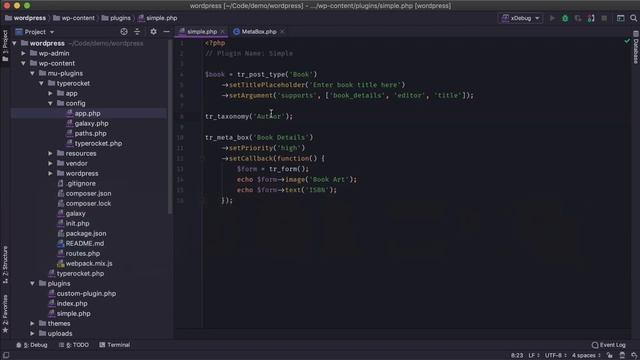
Task: Open the 6: TODO tool window
Action: 74,345
